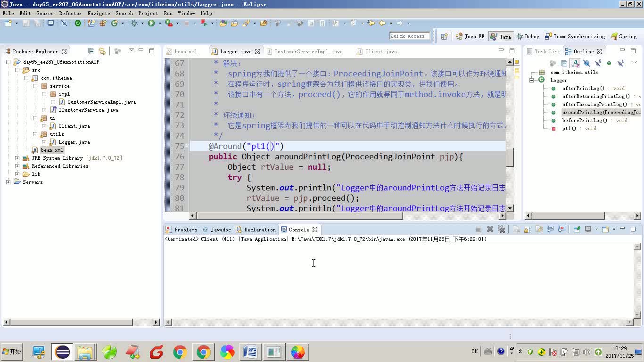The height and width of the screenshot is (362, 644).
Task: Open the Debug button dropdown arrow
Action: pyautogui.click(x=142, y=23)
